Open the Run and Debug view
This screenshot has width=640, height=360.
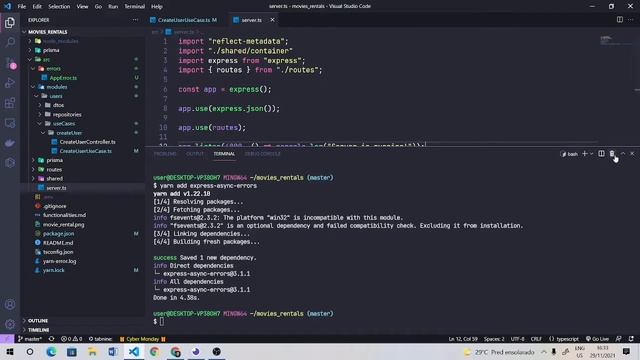pos(10,83)
